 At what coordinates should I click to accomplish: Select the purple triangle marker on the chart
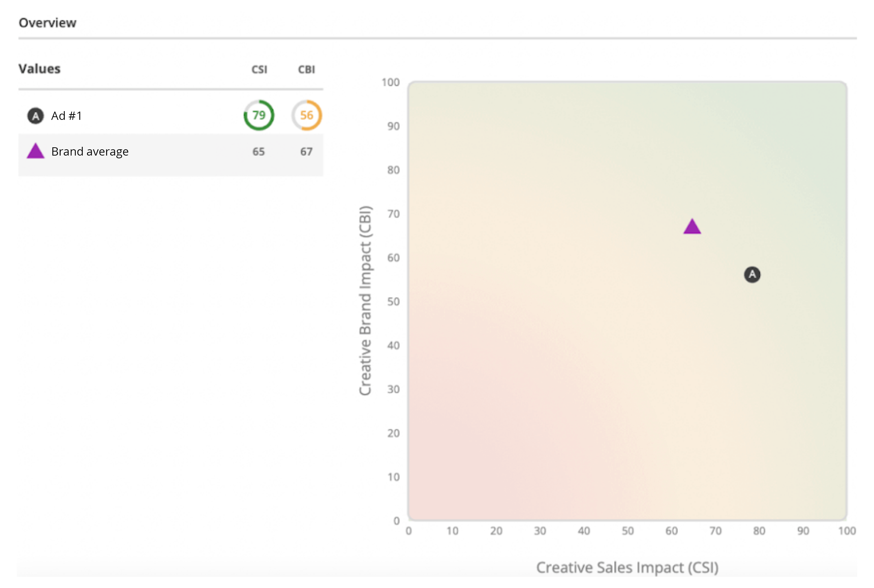point(692,226)
